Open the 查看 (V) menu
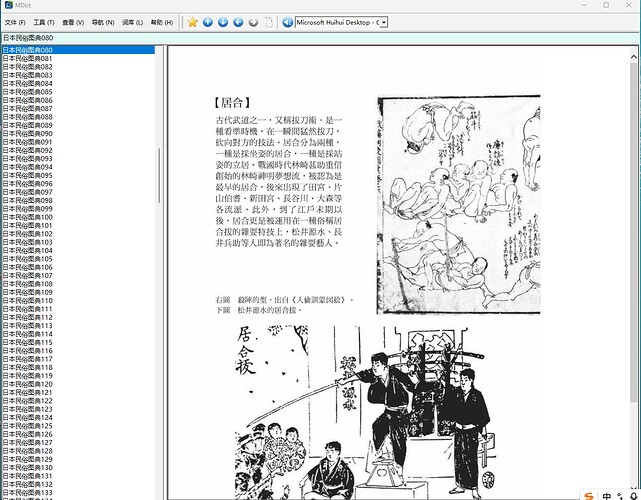641x500 pixels. [x=73, y=22]
